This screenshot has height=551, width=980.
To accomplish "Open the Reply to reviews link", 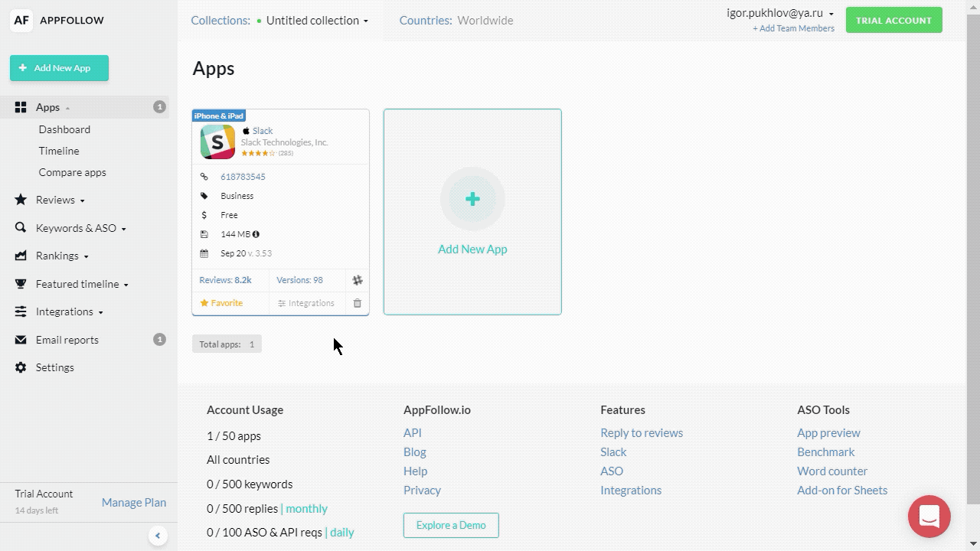I will coord(642,432).
